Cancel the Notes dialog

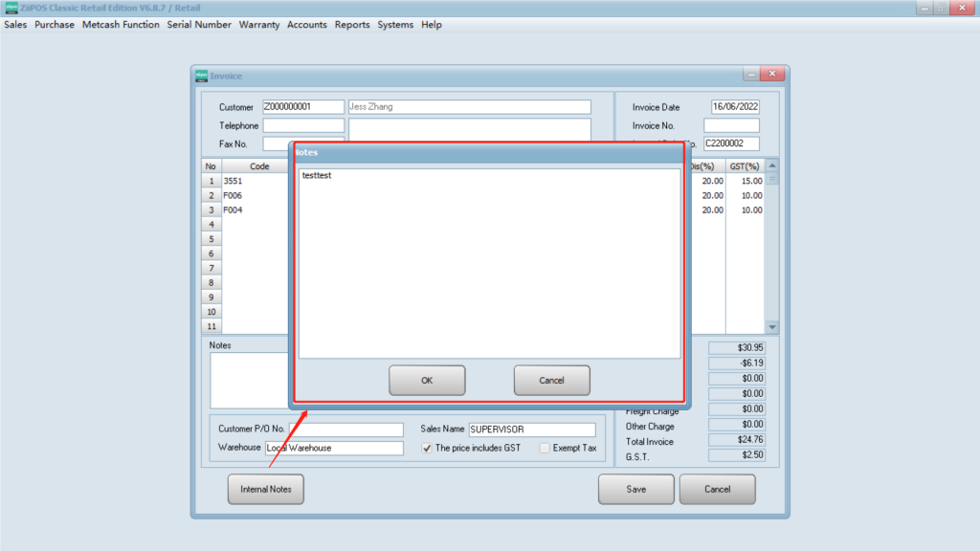[551, 381]
